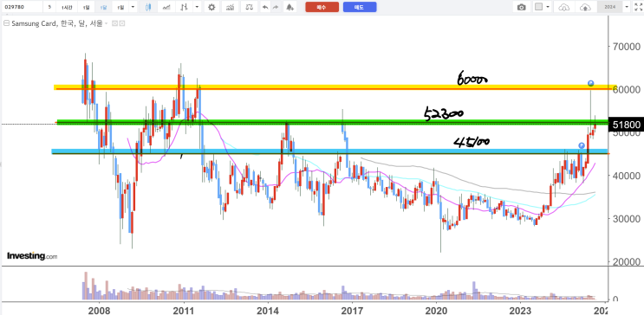Load chart layout from cloud
This screenshot has width=644, height=315.
coord(565,7)
